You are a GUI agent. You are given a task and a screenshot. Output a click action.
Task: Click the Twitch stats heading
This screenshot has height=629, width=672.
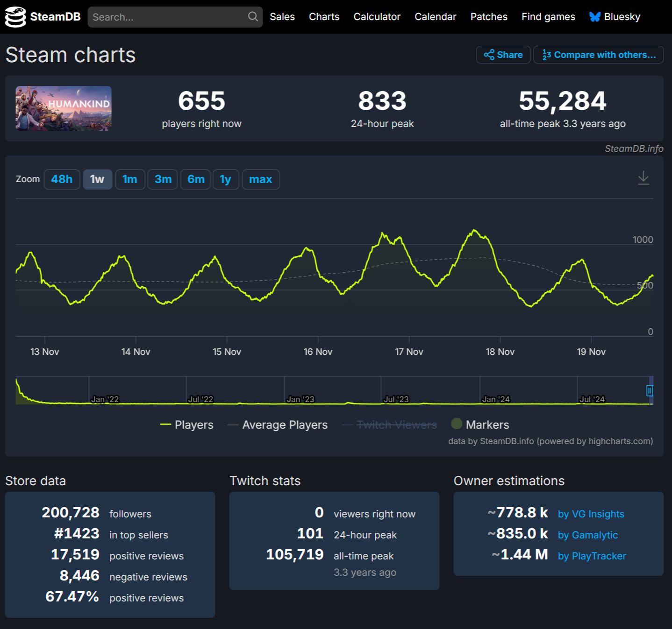point(265,481)
